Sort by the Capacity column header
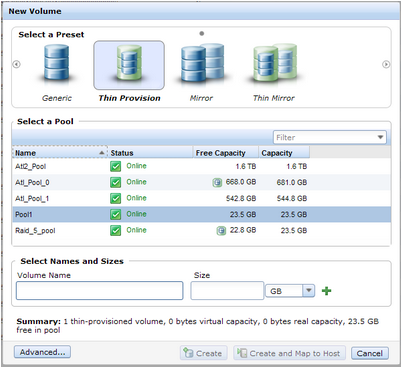The image size is (402, 368). click(x=284, y=153)
